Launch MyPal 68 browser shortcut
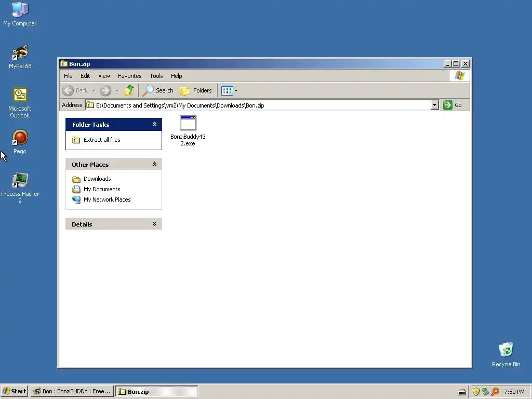Viewport: 532px width, 399px height. [20, 57]
